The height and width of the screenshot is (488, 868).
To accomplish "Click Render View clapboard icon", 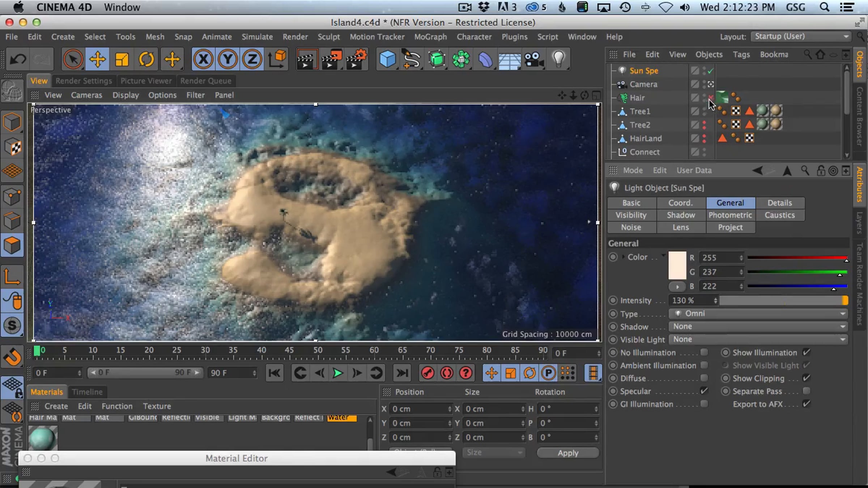I will tap(307, 59).
